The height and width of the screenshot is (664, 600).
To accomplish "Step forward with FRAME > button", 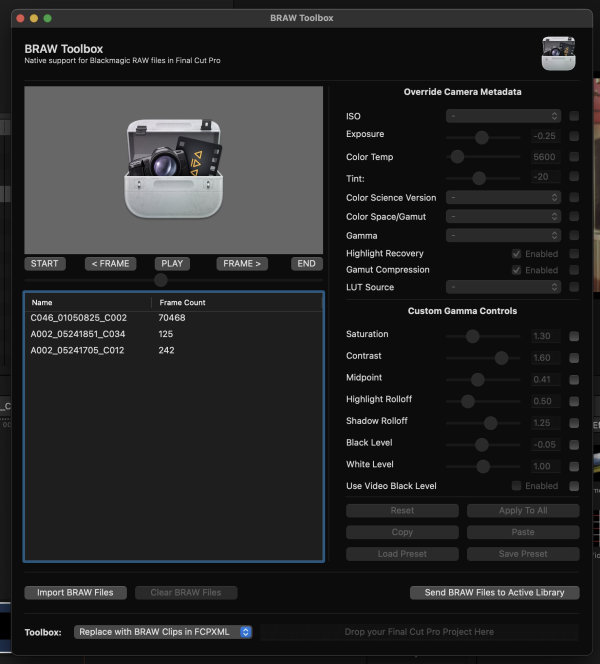I will pyautogui.click(x=242, y=263).
